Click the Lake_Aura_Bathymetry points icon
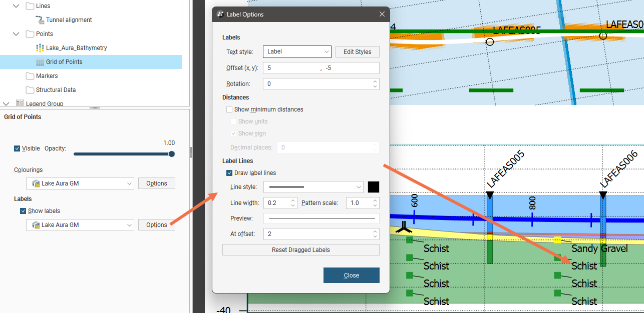This screenshot has width=644, height=313. [40, 48]
